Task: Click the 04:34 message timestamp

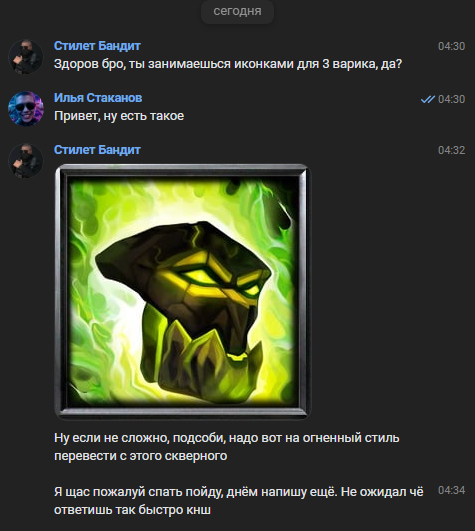Action: (451, 490)
